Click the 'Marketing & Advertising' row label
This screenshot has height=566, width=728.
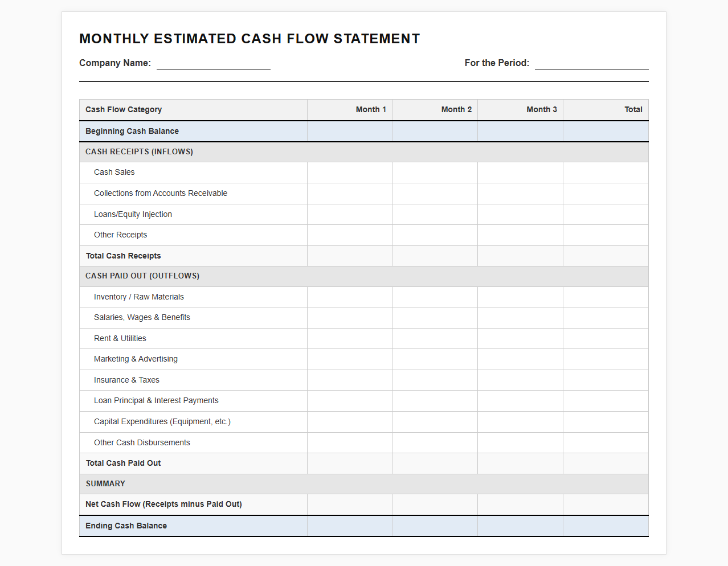pyautogui.click(x=136, y=359)
